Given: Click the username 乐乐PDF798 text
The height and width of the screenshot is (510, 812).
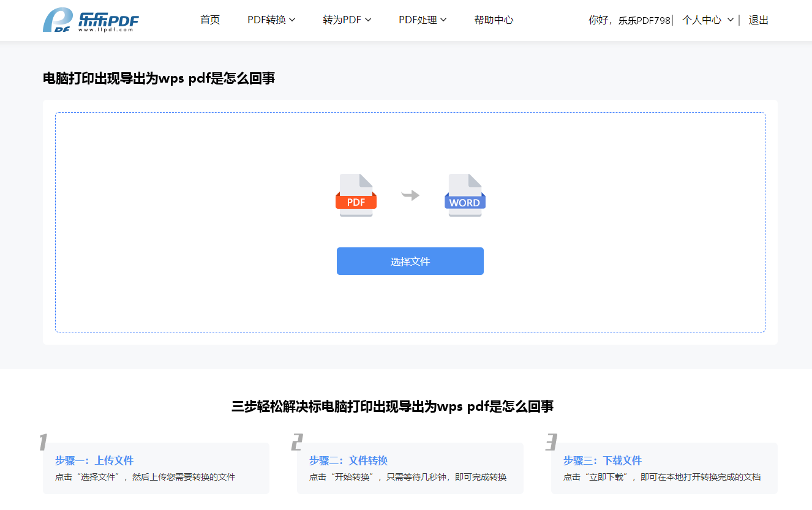Looking at the screenshot, I should pos(644,20).
